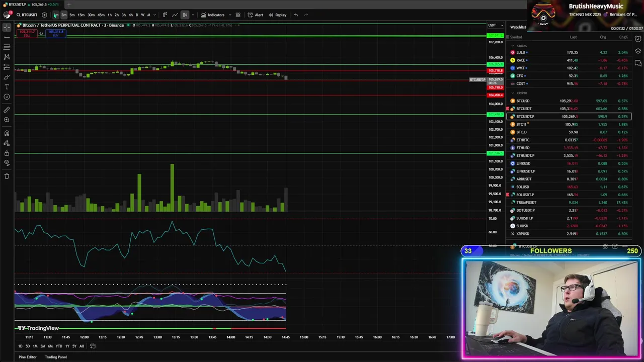The height and width of the screenshot is (362, 644).
Task: Set the 4h timeframe
Action: [131, 15]
